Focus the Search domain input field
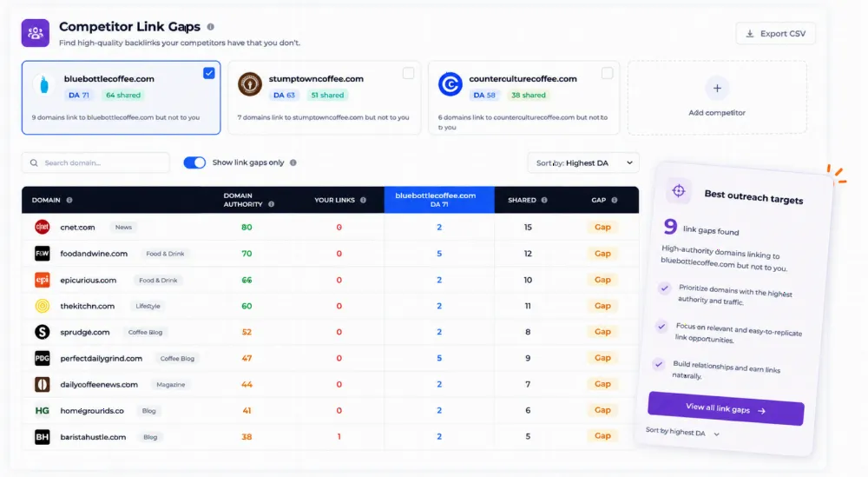Viewport: 868px width, 477px height. pyautogui.click(x=95, y=162)
